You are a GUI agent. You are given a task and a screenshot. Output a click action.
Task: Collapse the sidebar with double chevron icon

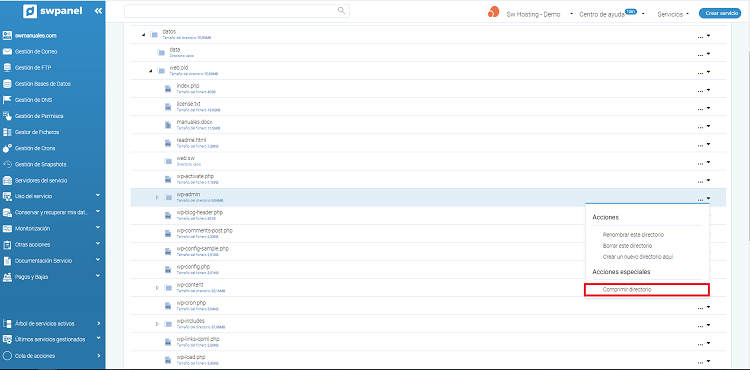98,11
